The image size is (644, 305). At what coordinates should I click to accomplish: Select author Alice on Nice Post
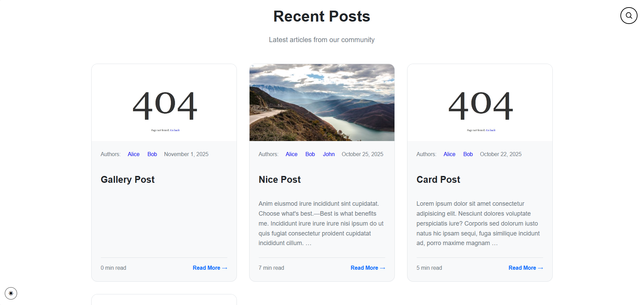(292, 154)
